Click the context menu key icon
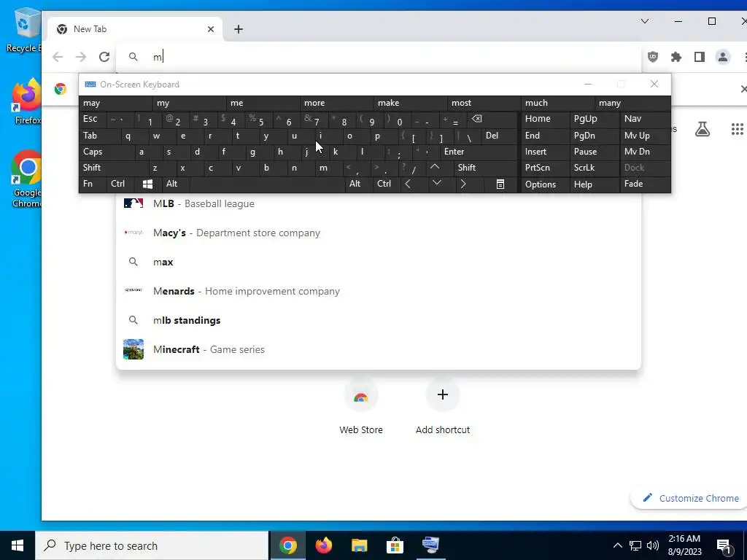The height and width of the screenshot is (560, 747). [500, 184]
